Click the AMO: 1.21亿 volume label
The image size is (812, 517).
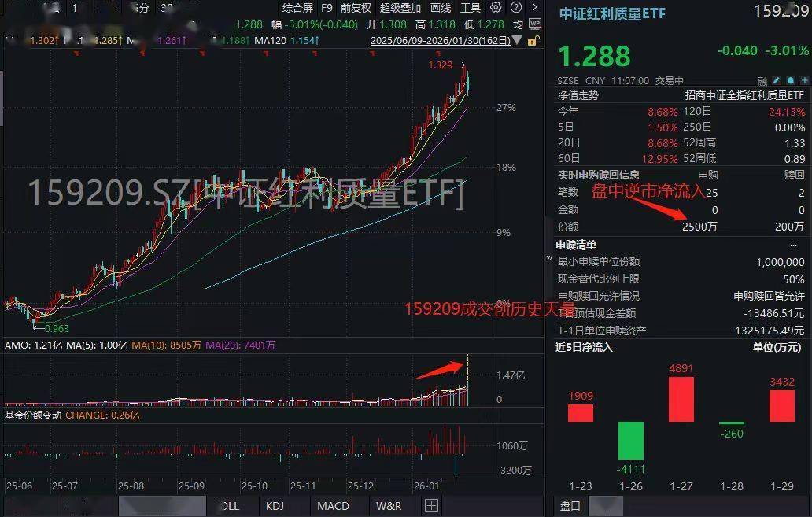pyautogui.click(x=33, y=345)
